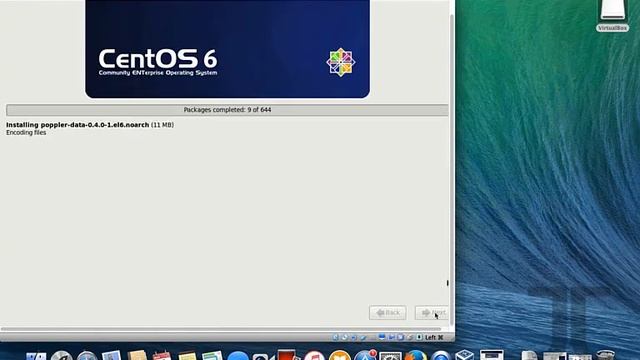Click the VM window vertical scrollbar

point(452,169)
